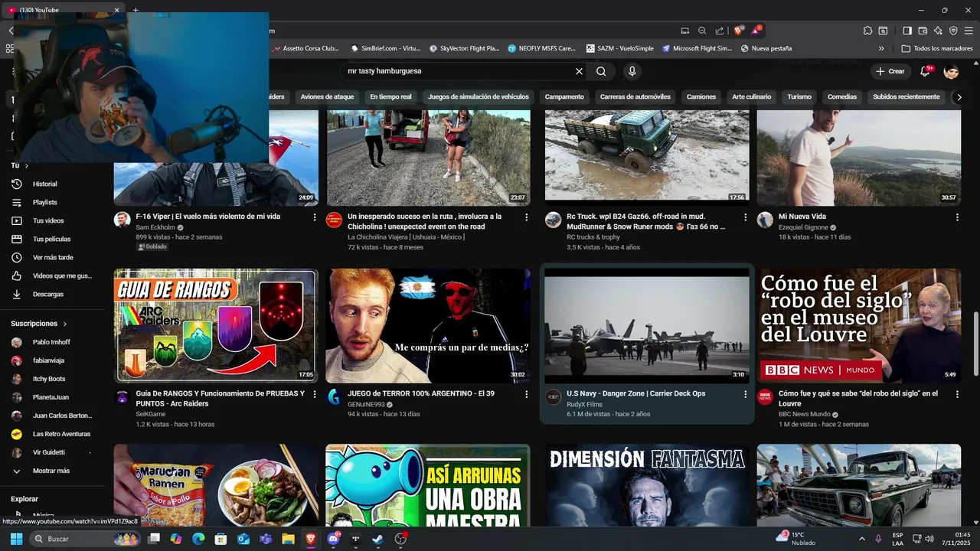Open the SkyVector Flight Plan bookmark
Viewport: 980px width, 551px height.
point(464,48)
